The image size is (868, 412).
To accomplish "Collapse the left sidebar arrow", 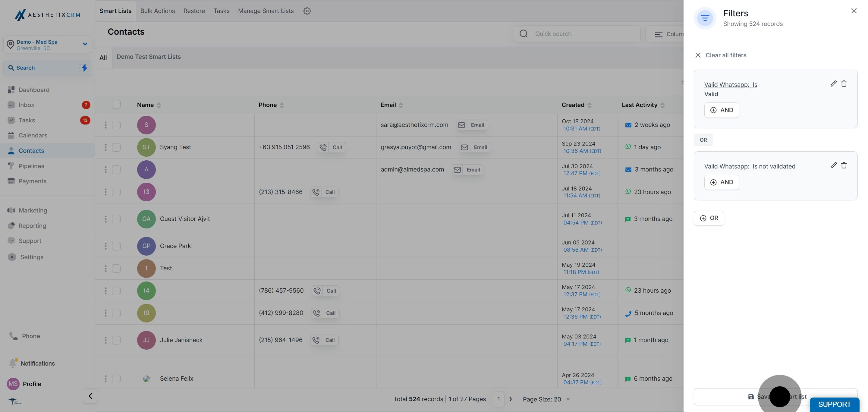I will [90, 396].
